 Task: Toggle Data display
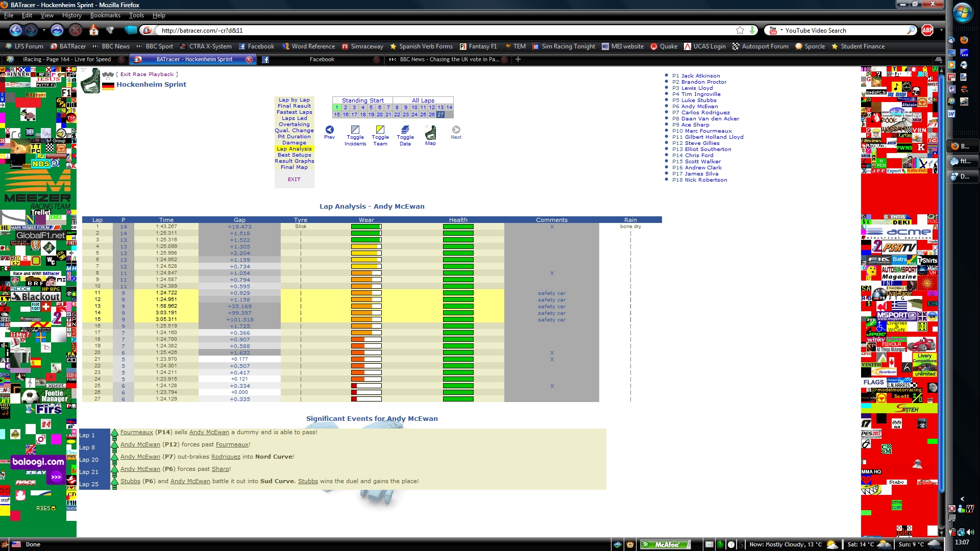pyautogui.click(x=405, y=131)
